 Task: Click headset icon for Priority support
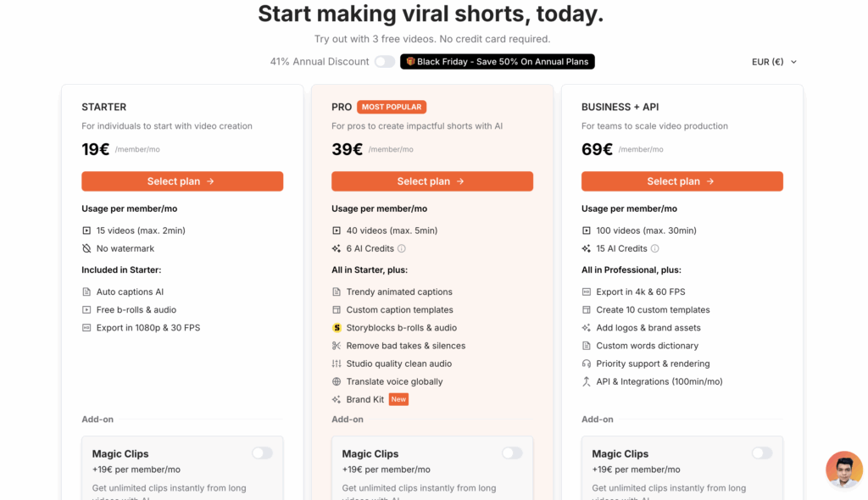(x=587, y=364)
